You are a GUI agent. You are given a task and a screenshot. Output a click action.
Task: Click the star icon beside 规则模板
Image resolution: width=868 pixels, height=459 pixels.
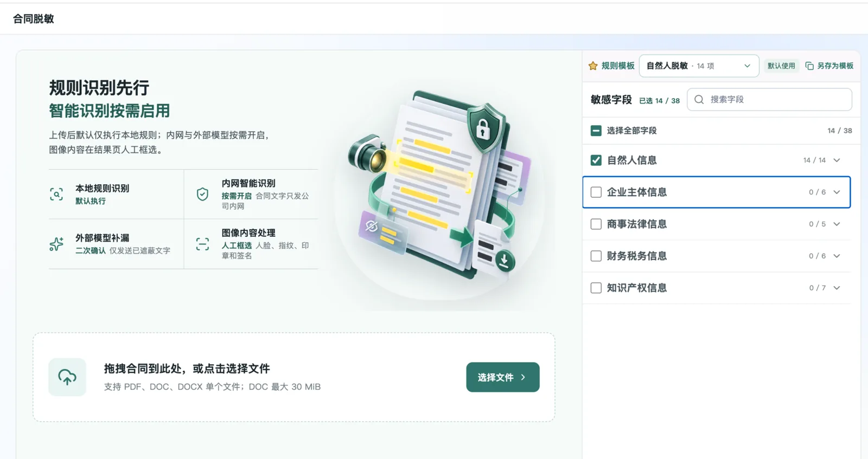pos(593,66)
